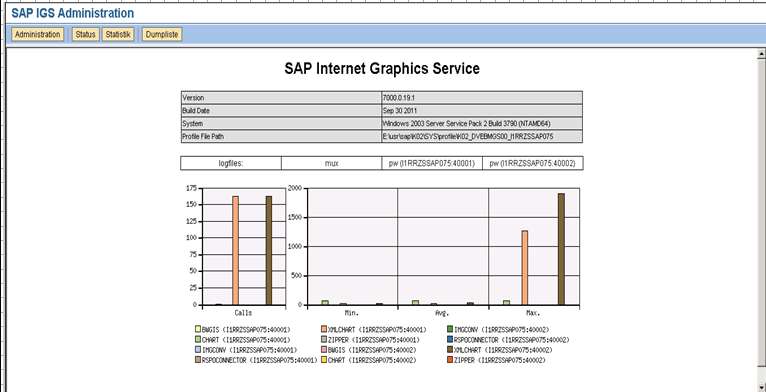
Task: Click the ZIPPER 40002 legend swatch
Action: click(x=450, y=360)
